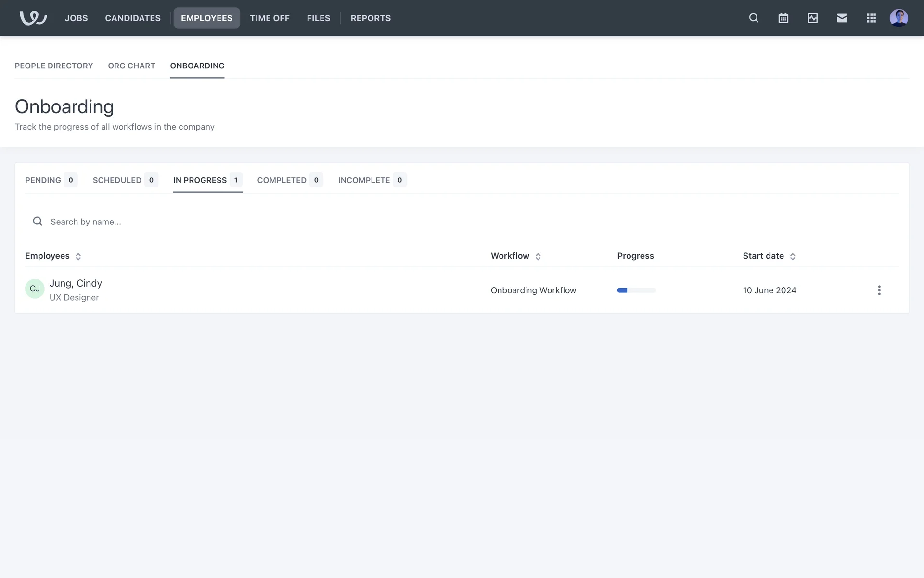The image size is (924, 578).
Task: Sort by Start date column arrows
Action: [x=792, y=256]
